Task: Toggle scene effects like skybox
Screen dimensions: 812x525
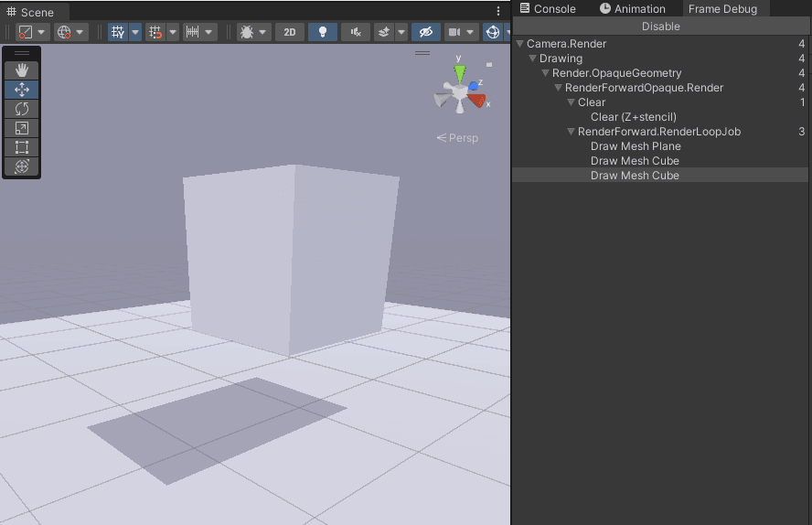Action: point(384,32)
